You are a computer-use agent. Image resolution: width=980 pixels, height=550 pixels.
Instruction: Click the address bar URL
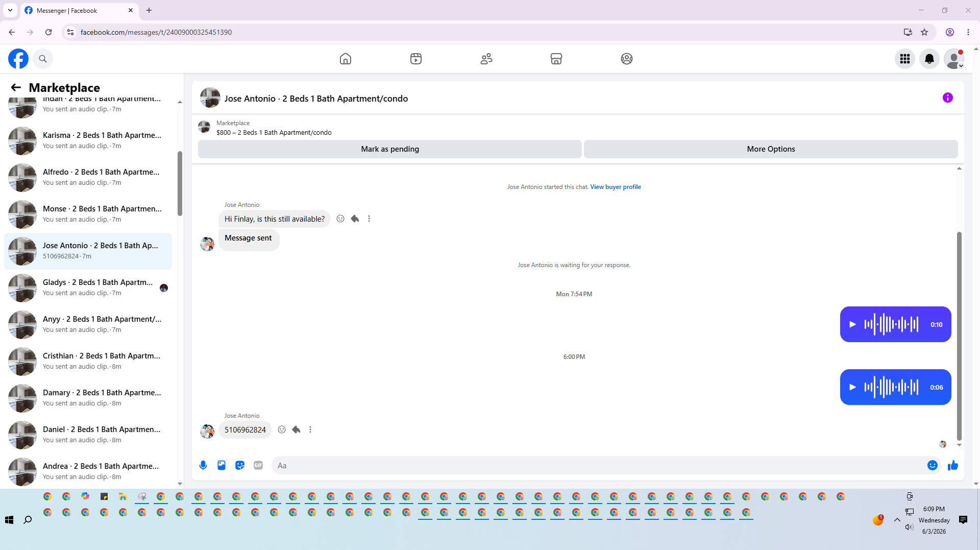[x=156, y=32]
